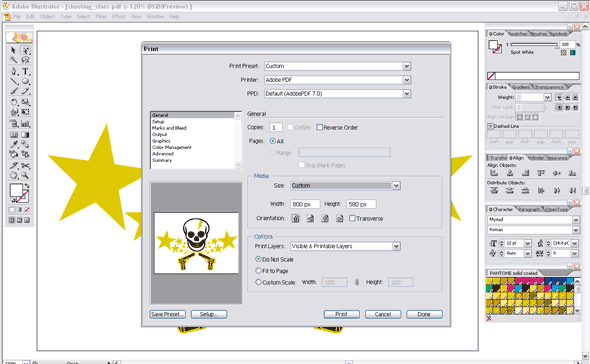
Task: Switch to the Transparency tab
Action: click(549, 87)
